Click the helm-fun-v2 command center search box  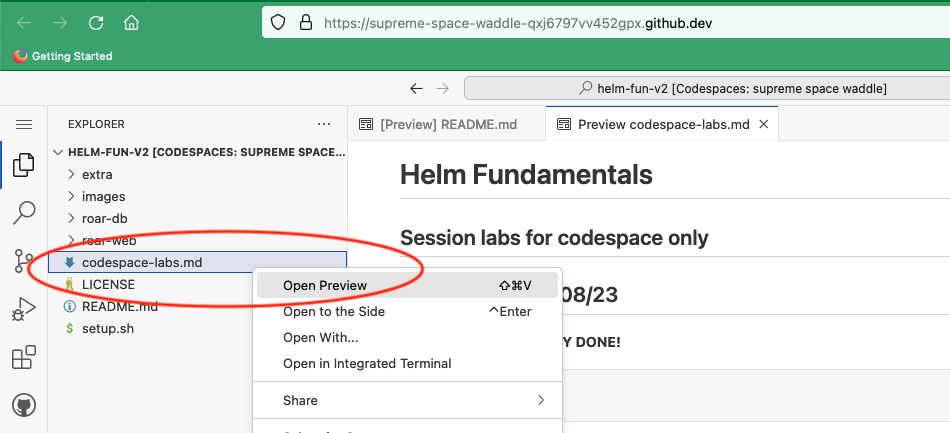click(x=707, y=88)
